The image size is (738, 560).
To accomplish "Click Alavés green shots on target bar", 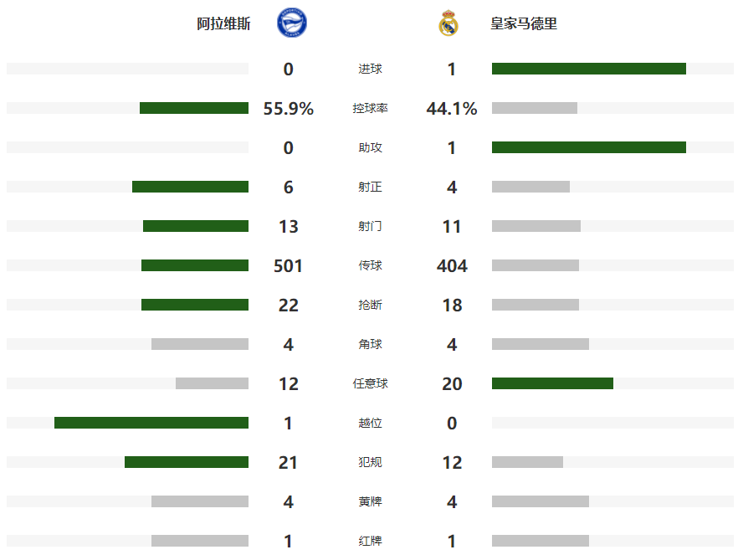I will click(x=190, y=187).
